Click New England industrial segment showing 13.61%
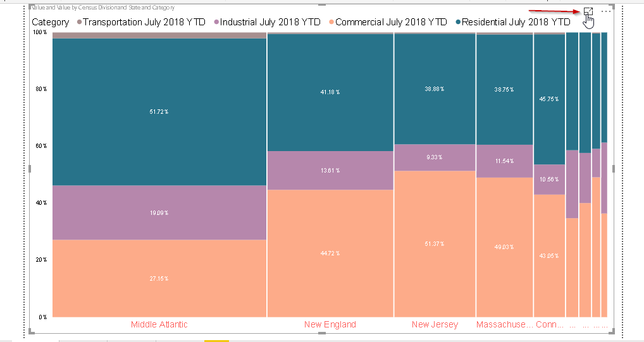This screenshot has height=342, width=644. [330, 171]
